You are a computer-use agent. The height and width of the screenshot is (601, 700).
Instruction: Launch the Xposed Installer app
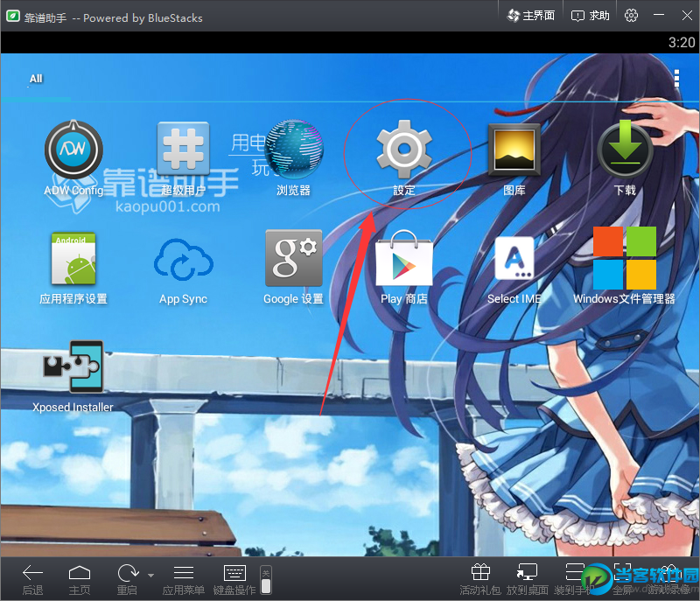tap(73, 376)
